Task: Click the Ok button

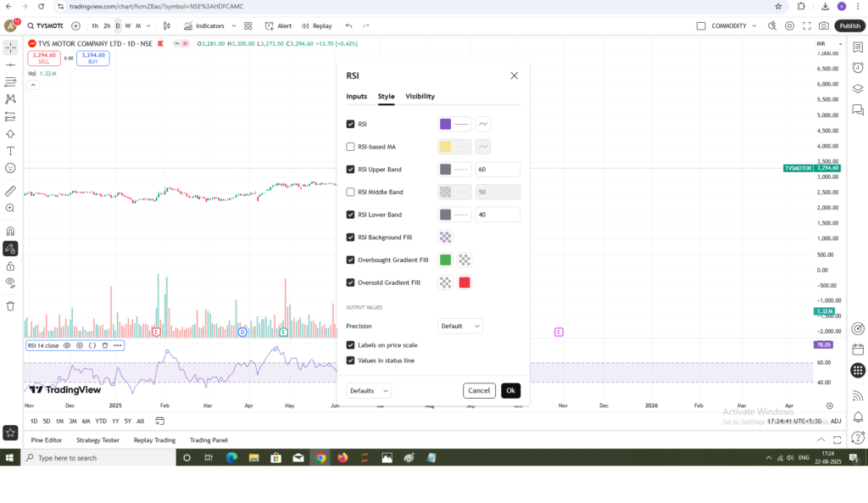Action: click(x=510, y=391)
